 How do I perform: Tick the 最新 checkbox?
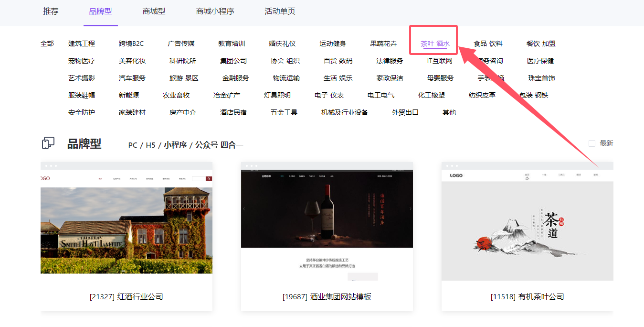point(592,143)
